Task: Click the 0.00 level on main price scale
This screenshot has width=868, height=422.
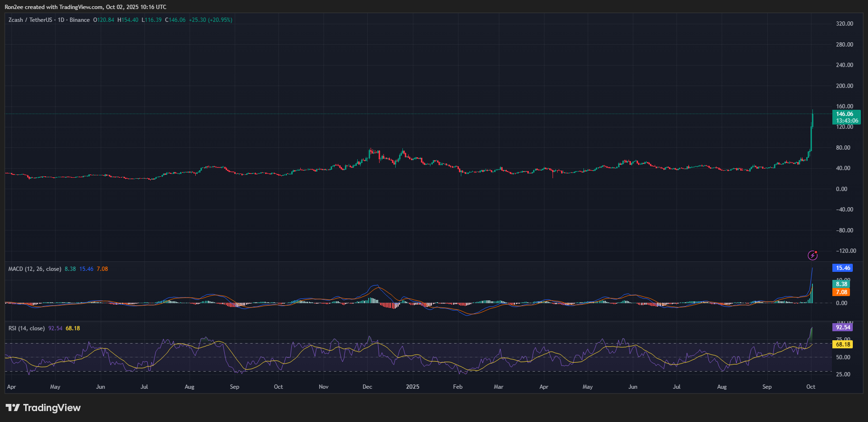Action: tap(841, 189)
